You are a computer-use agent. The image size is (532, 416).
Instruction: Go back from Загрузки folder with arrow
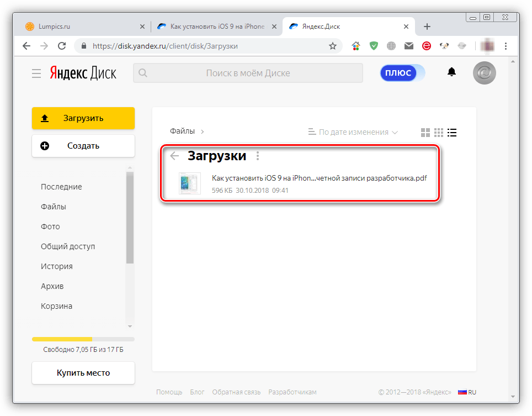pyautogui.click(x=174, y=156)
